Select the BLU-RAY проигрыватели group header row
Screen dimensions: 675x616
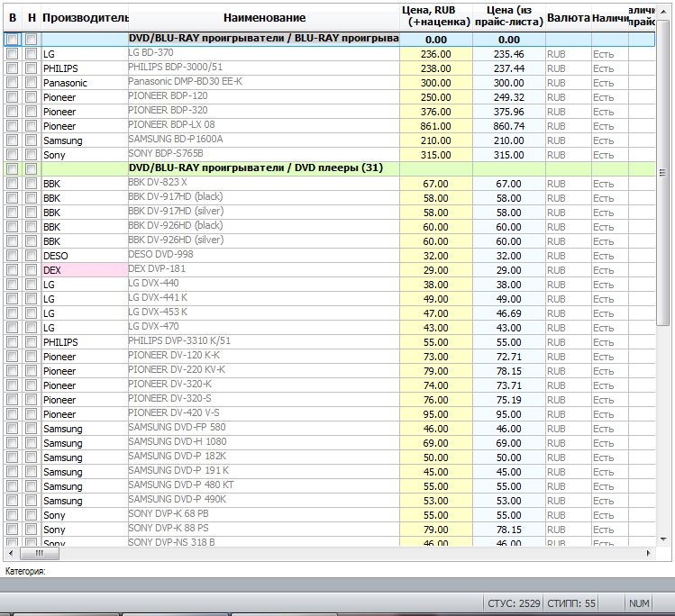329,40
